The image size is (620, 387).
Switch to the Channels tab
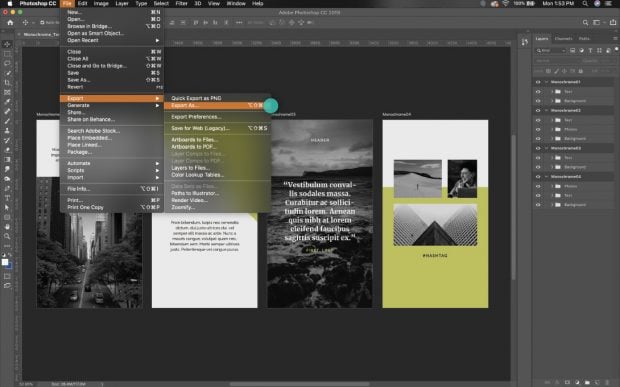(563, 39)
